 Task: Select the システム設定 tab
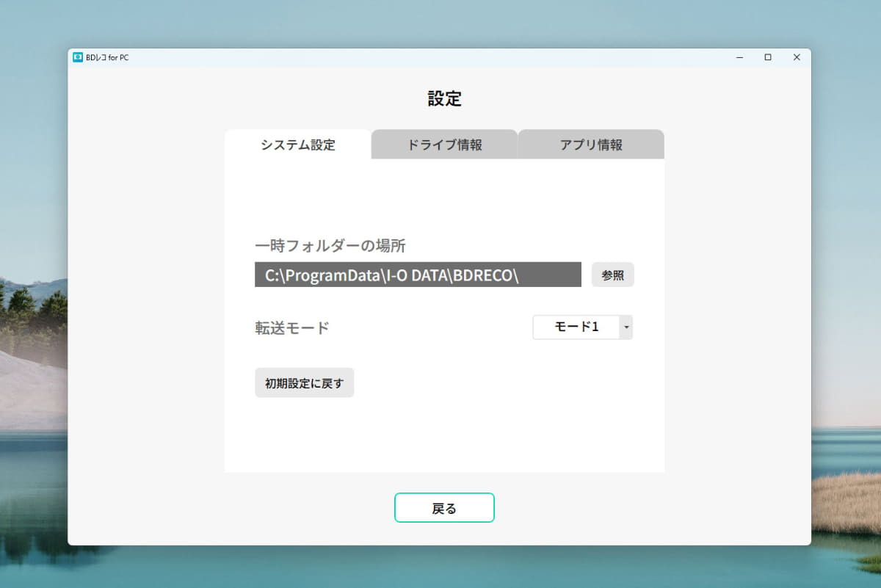coord(298,145)
